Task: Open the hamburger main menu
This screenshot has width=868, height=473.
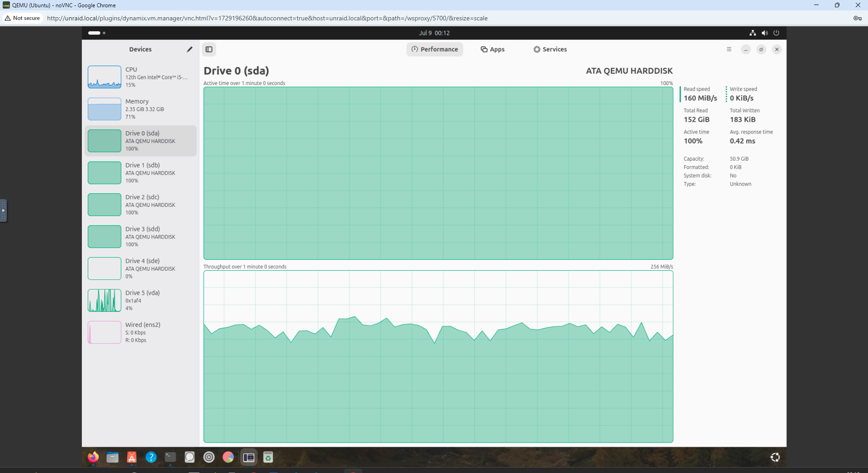Action: point(729,49)
